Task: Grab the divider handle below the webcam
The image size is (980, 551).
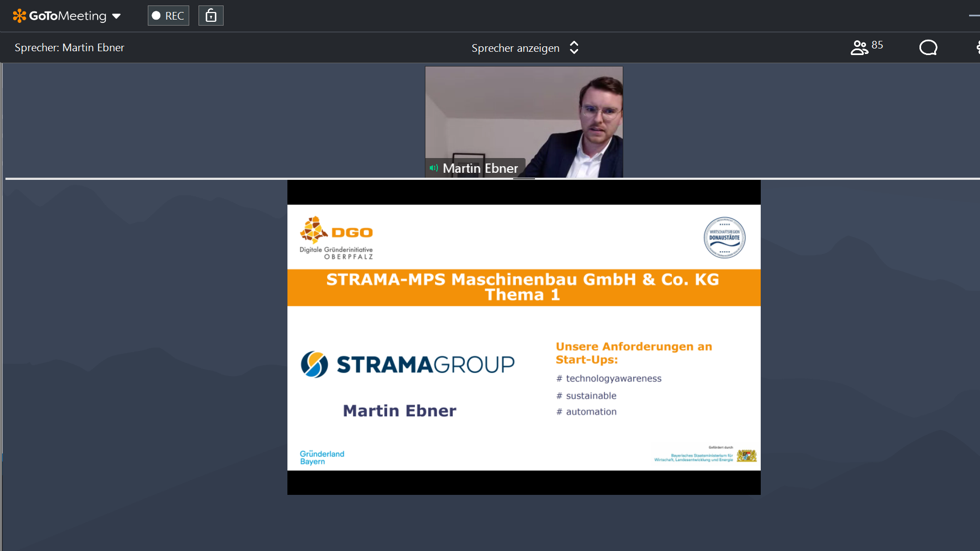Action: point(524,178)
